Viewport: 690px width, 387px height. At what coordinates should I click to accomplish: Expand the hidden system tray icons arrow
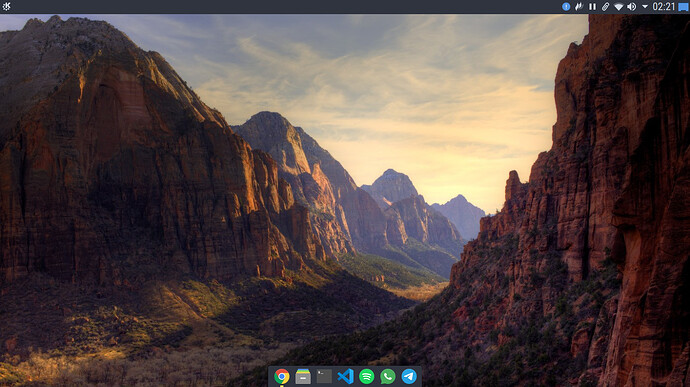click(x=645, y=7)
